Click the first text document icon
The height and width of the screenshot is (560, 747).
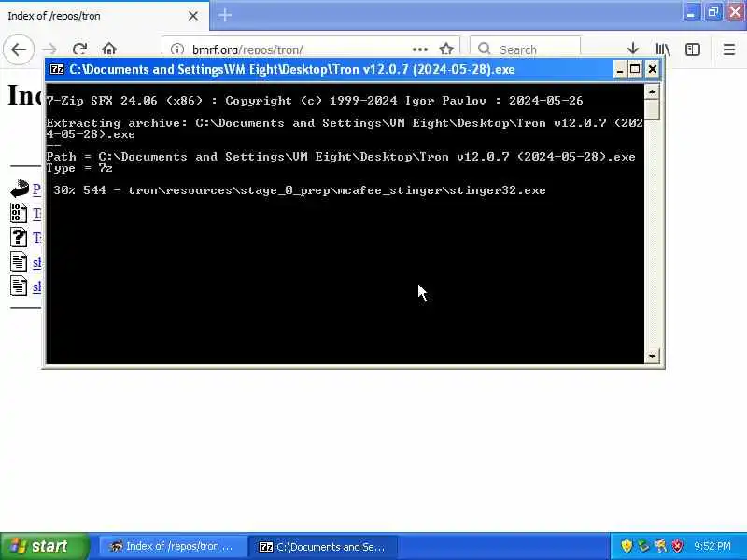click(x=19, y=261)
